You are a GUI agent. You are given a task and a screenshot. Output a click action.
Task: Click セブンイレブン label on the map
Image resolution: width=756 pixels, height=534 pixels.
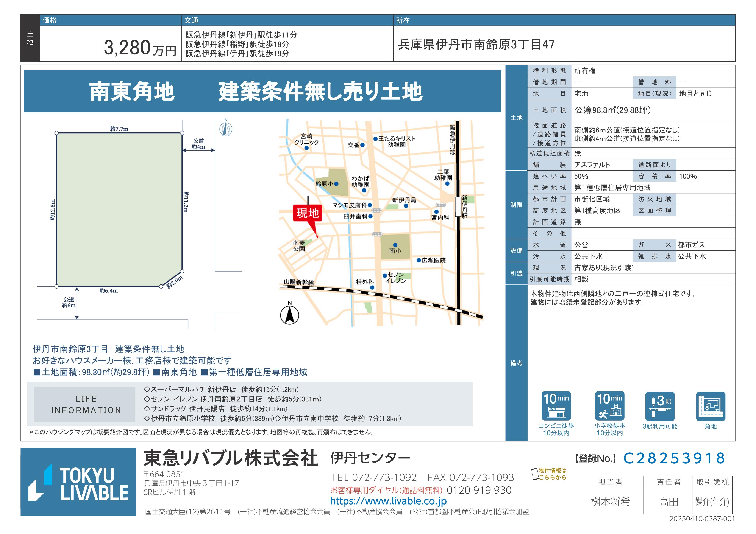point(395,277)
